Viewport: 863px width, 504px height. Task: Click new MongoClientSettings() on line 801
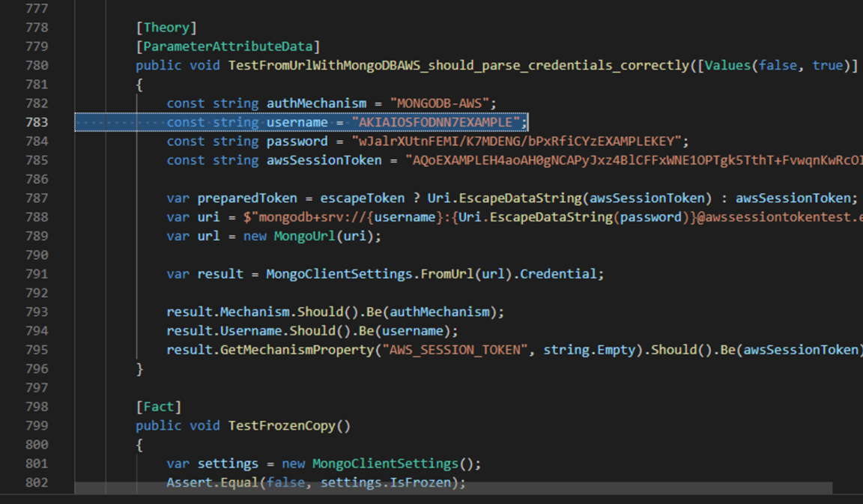pos(378,464)
